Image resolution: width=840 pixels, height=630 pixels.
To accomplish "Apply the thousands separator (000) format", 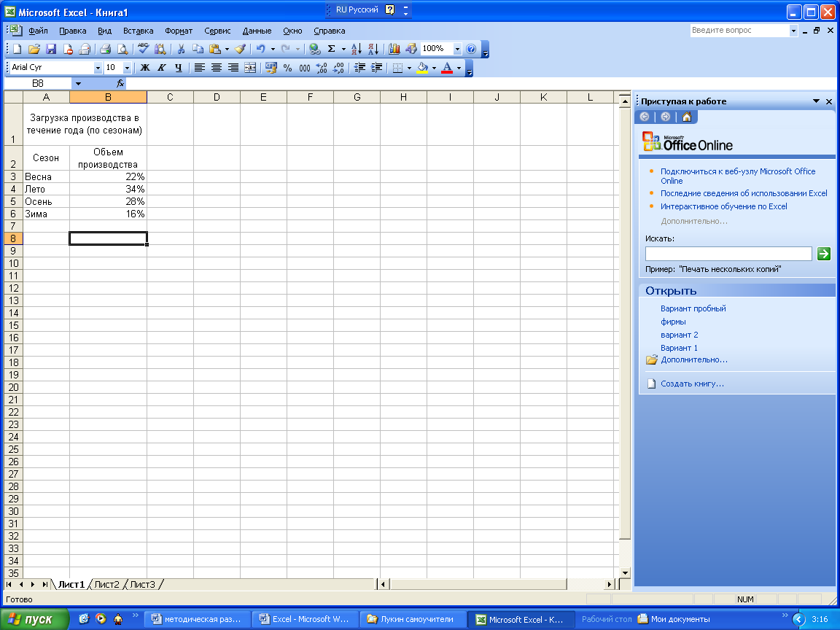I will (x=304, y=68).
